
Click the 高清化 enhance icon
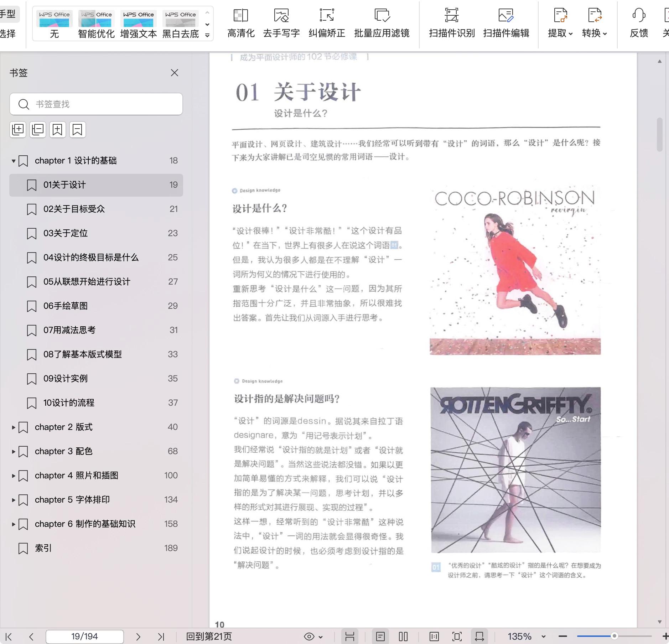(x=241, y=23)
